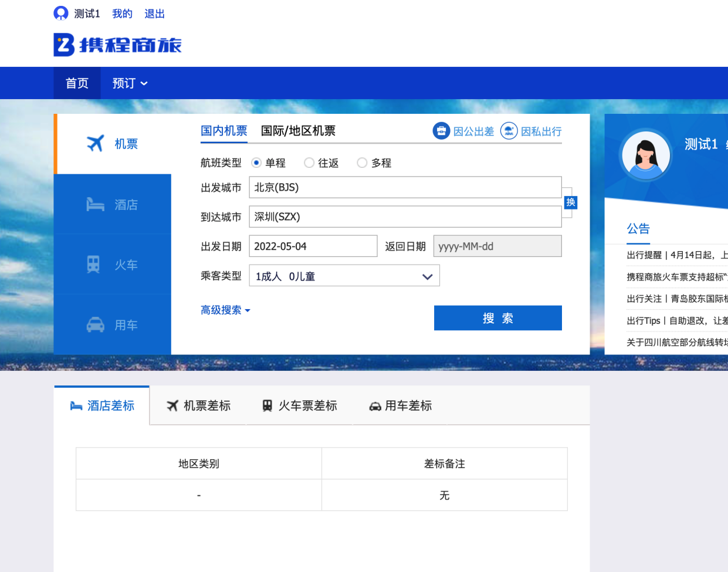The height and width of the screenshot is (572, 728).
Task: Expand the 预订 menu in navigation bar
Action: 130,83
